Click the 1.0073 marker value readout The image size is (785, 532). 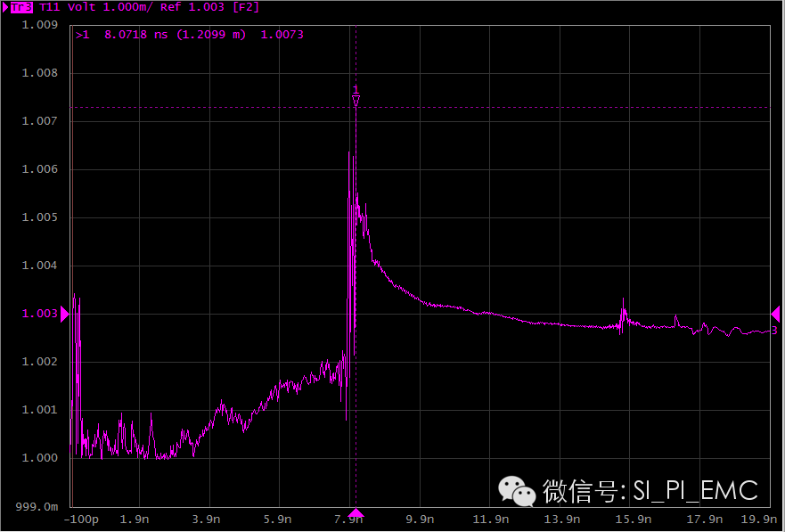(283, 35)
